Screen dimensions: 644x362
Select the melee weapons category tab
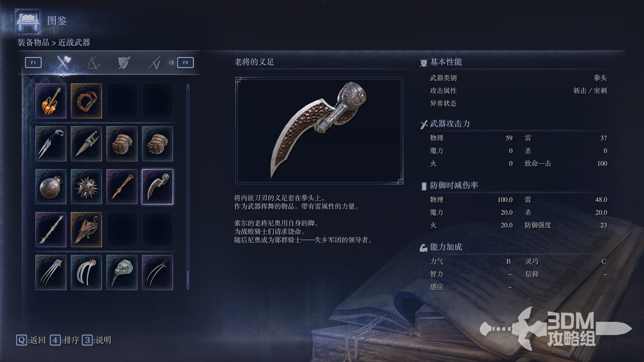[63, 62]
